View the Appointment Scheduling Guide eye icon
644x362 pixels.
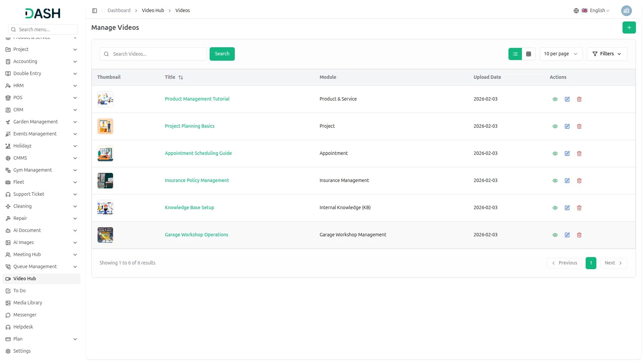[x=555, y=154]
